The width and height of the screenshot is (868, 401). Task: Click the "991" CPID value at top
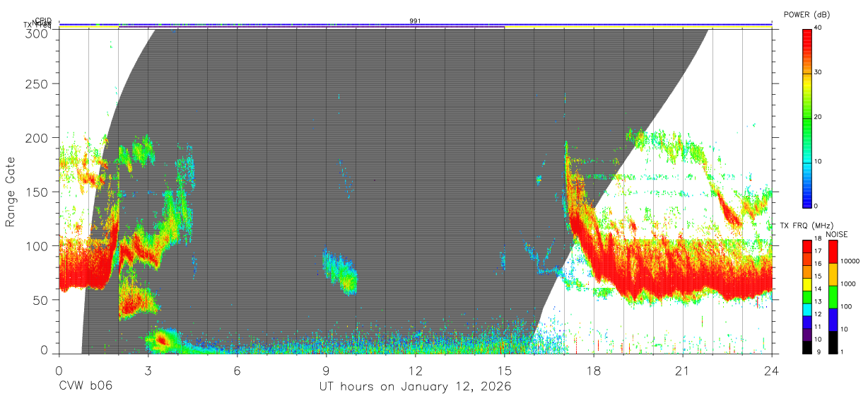coord(416,21)
